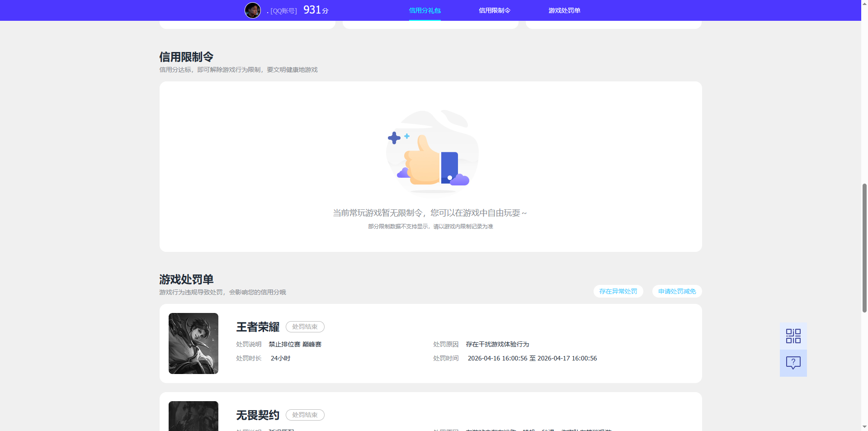This screenshot has height=431, width=868.
Task: Click the 2026-04-16 16:00:56 penalty time range
Action: (x=532, y=358)
